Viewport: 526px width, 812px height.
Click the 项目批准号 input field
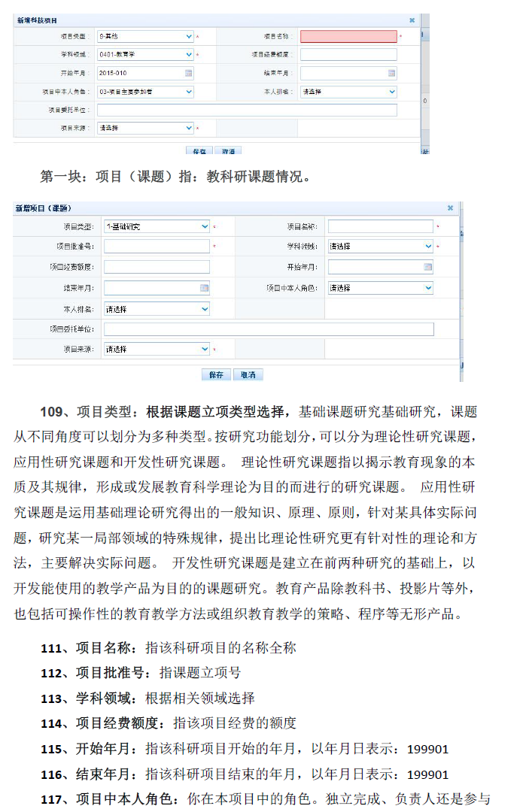pos(157,246)
